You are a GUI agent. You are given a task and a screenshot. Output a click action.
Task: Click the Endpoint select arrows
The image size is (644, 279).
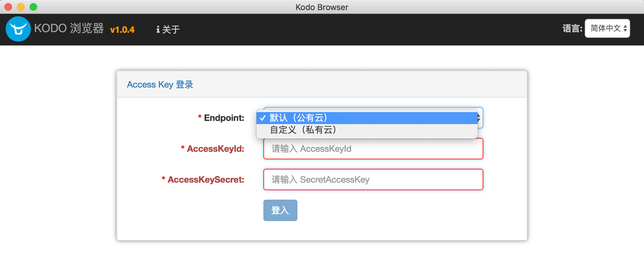479,118
